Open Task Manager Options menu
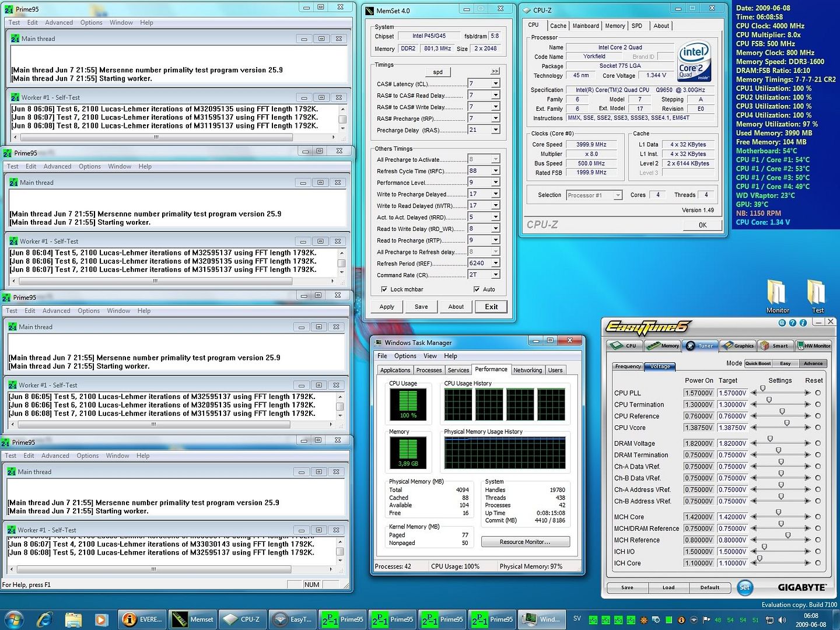The image size is (840, 630). coord(405,356)
